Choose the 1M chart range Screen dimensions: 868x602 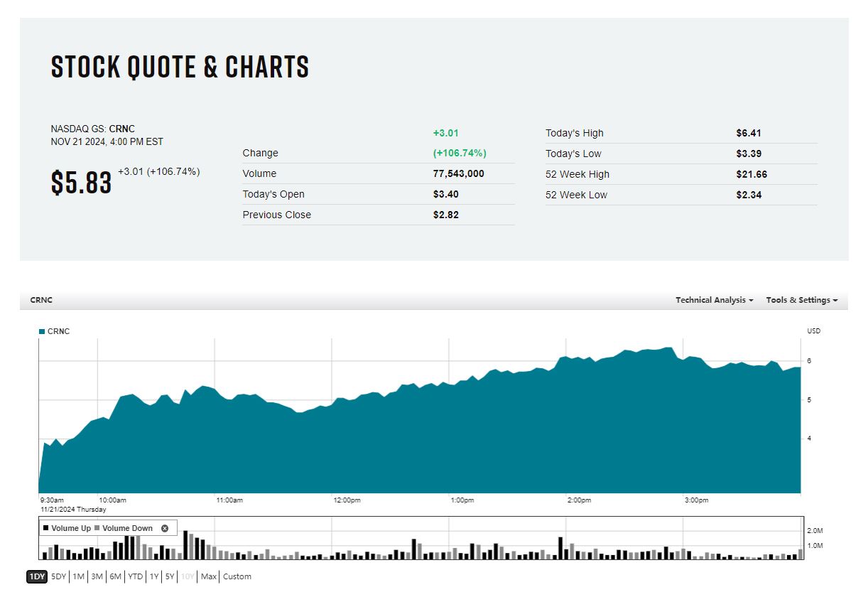point(78,576)
